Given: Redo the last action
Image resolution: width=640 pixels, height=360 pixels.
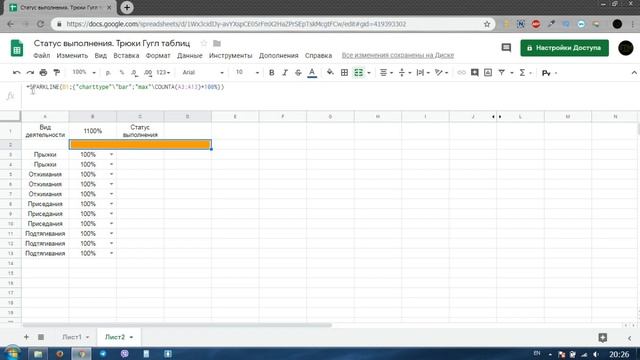Looking at the screenshot, I should coord(30,73).
